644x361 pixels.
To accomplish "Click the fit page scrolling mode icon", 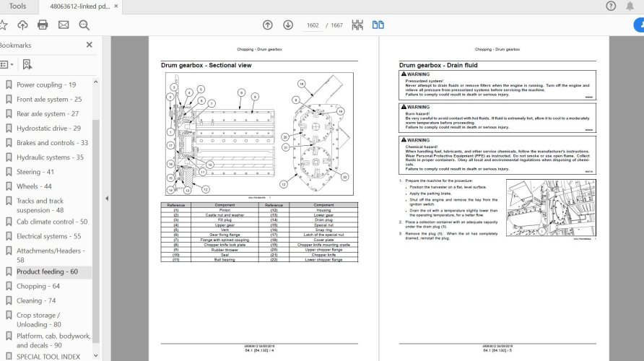I will tap(357, 25).
